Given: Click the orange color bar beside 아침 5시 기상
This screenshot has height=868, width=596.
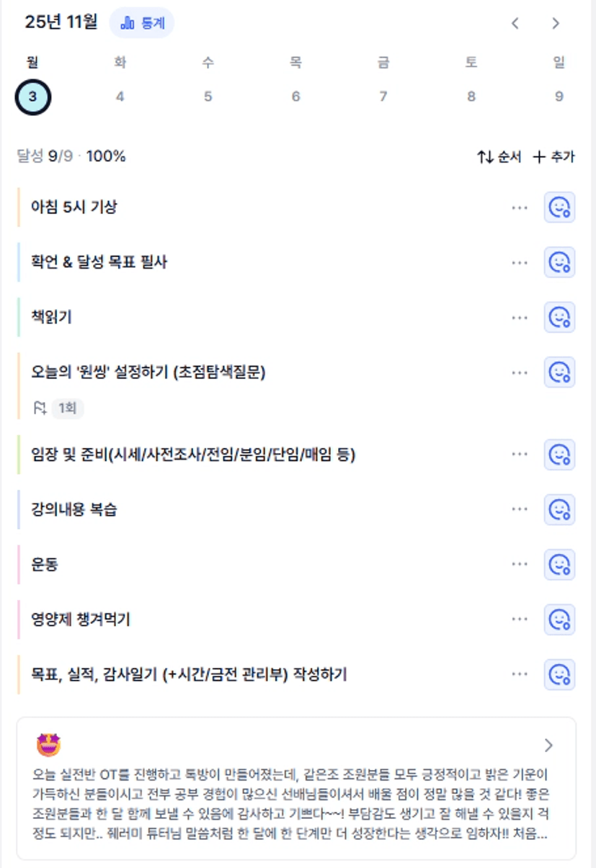Looking at the screenshot, I should click(x=19, y=207).
